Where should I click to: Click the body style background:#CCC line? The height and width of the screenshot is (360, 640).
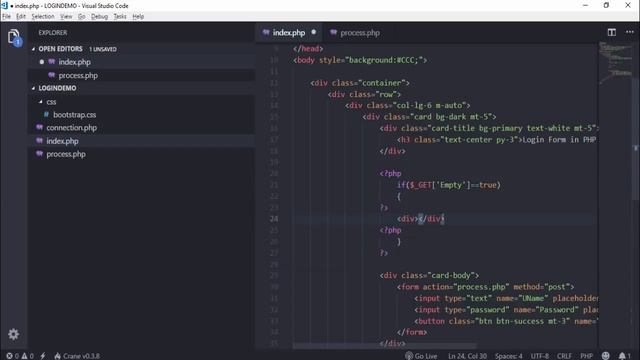pos(360,60)
